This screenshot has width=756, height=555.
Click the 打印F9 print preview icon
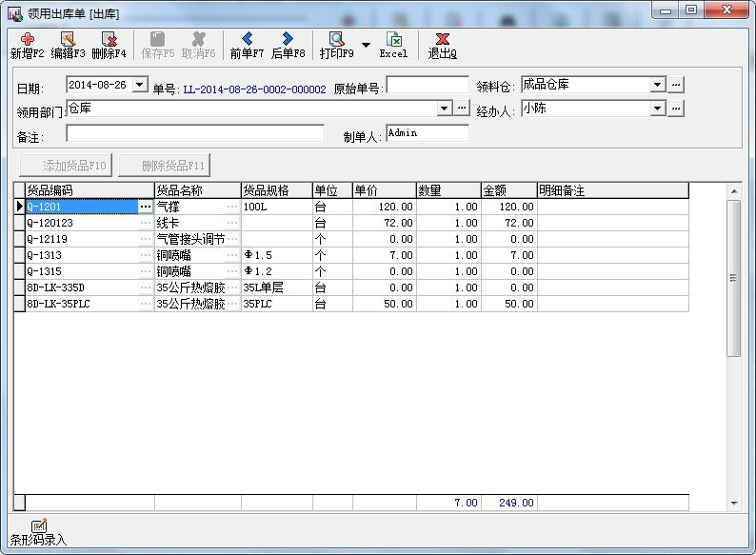coord(336,39)
